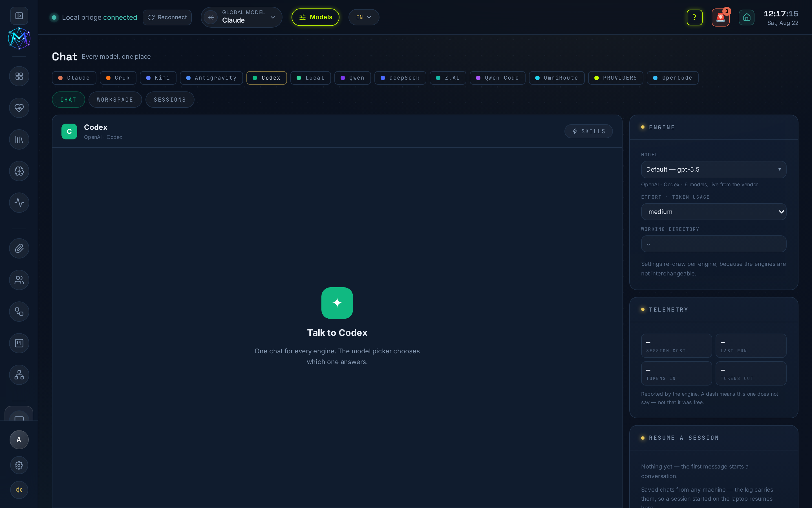This screenshot has width=812, height=508.
Task: Open the SKILLS button
Action: [x=588, y=131]
